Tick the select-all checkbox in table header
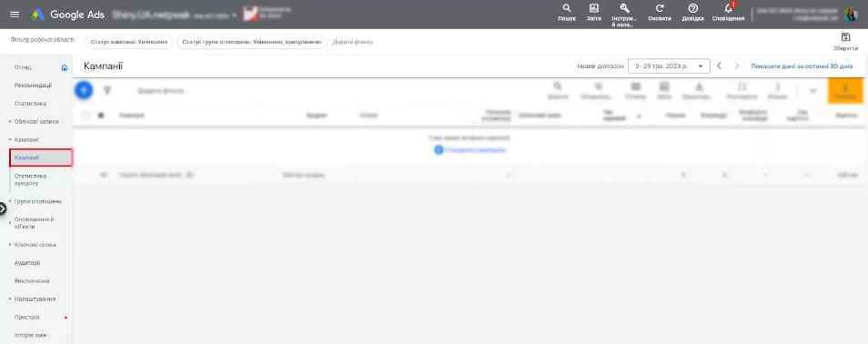 [86, 116]
